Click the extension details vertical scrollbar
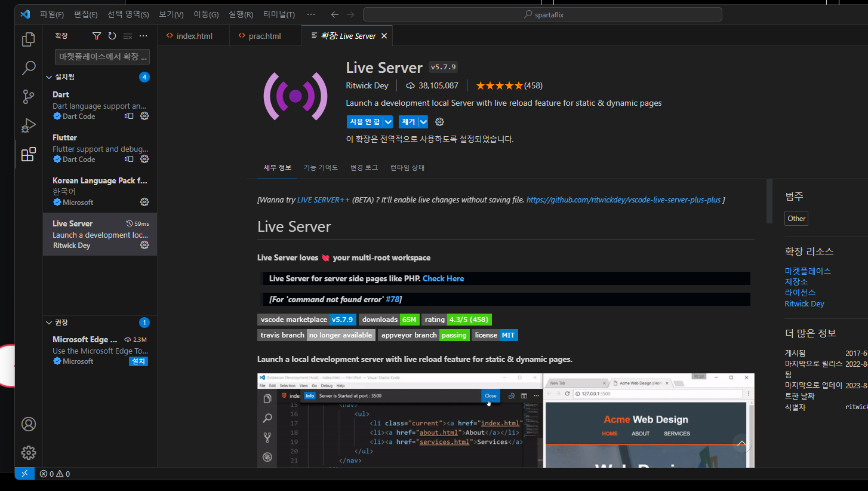This screenshot has width=868, height=491. [x=769, y=201]
